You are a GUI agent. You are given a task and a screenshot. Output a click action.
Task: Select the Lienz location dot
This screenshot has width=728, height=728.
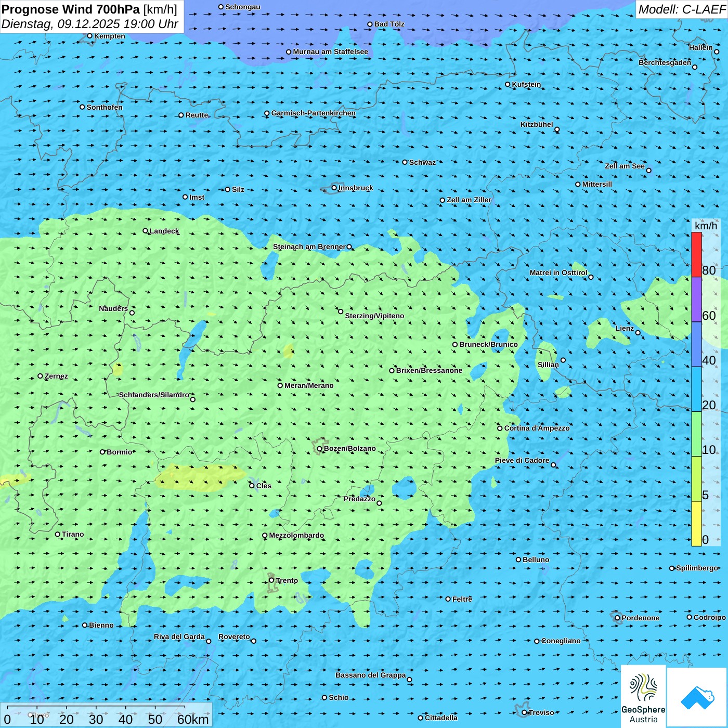click(x=638, y=333)
